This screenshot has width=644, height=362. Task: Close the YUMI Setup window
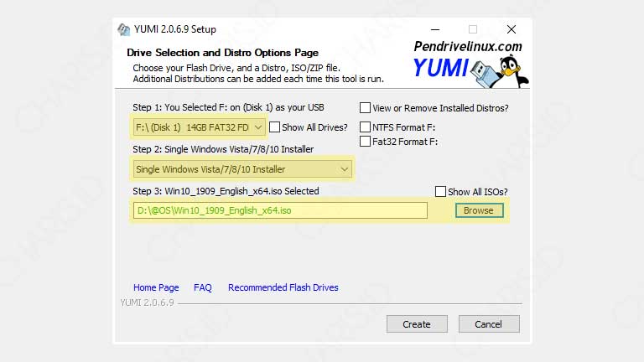coord(512,29)
